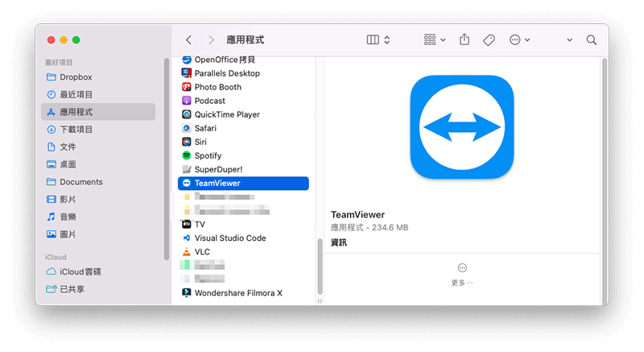The width and height of the screenshot is (644, 352).
Task: Click the preview pane scrollbar
Action: [605, 180]
